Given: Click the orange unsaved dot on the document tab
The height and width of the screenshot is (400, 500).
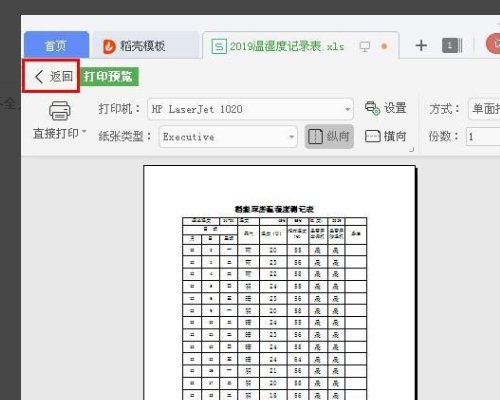Looking at the screenshot, I should (x=384, y=46).
